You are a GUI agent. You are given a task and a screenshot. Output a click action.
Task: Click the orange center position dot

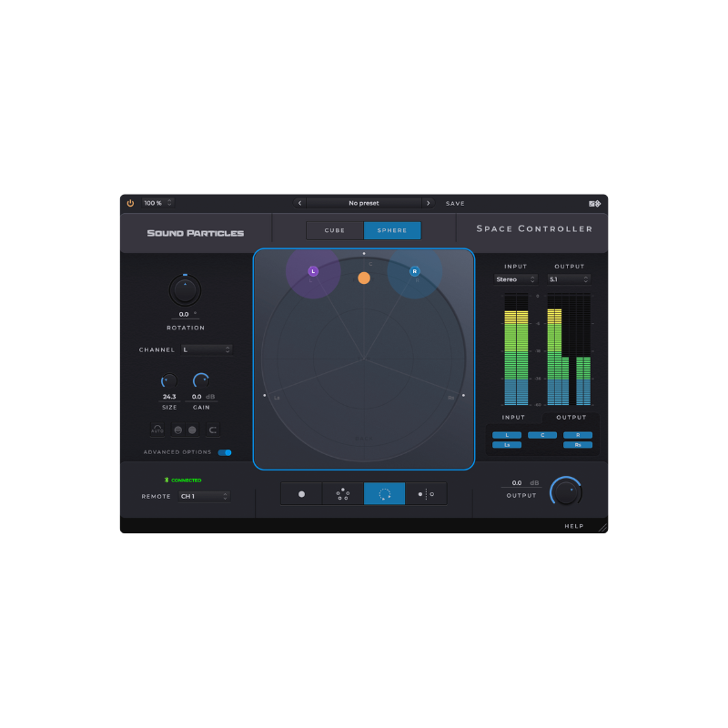coord(364,278)
